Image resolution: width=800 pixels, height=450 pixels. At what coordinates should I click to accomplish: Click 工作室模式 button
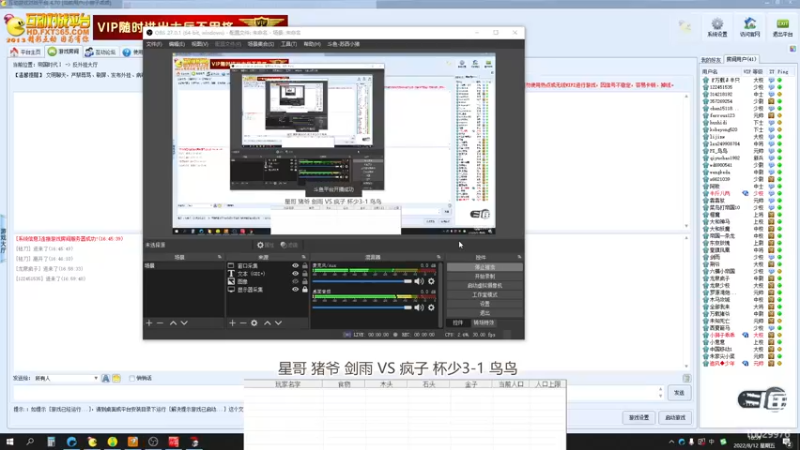(x=485, y=295)
